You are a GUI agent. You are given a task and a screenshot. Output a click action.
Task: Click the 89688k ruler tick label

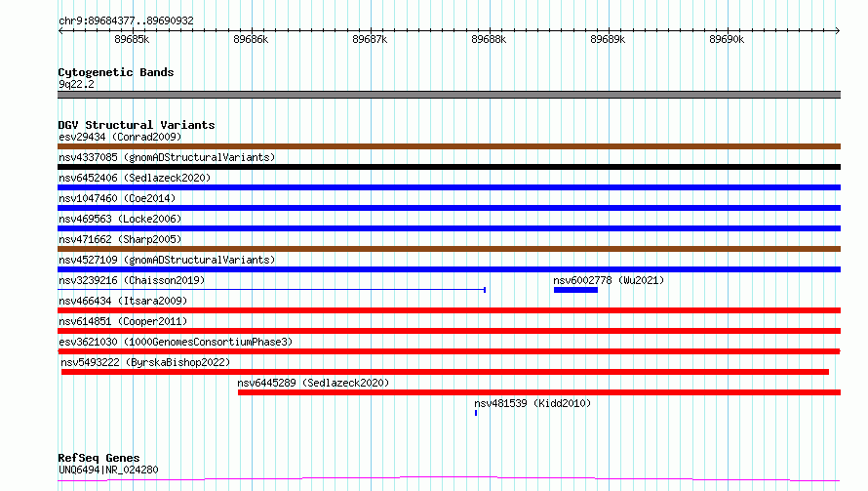(x=489, y=39)
